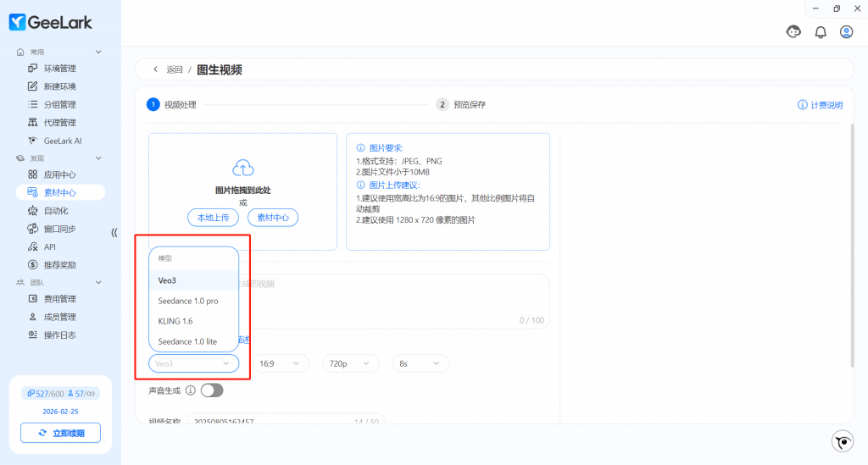Click the notification bell icon

[x=821, y=32]
